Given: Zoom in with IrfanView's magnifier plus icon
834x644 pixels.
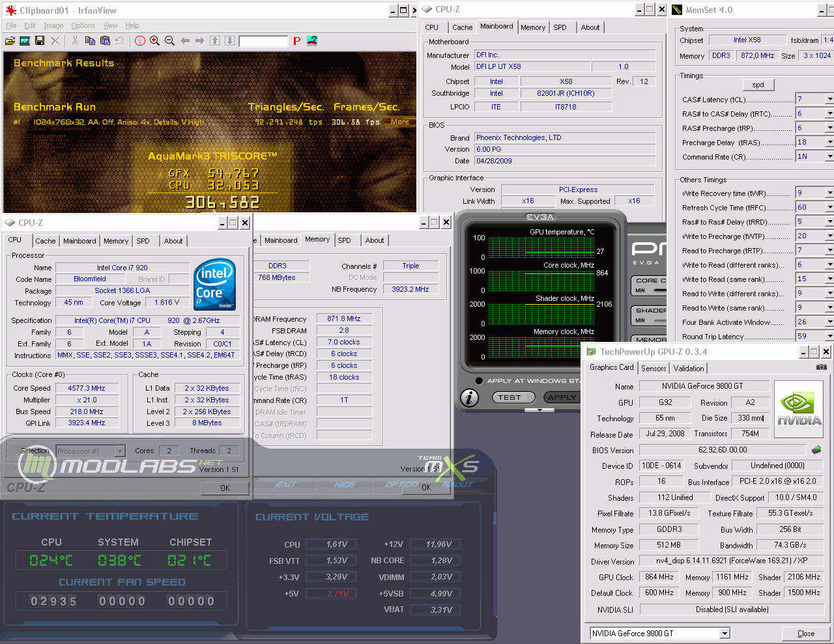Looking at the screenshot, I should (x=155, y=41).
